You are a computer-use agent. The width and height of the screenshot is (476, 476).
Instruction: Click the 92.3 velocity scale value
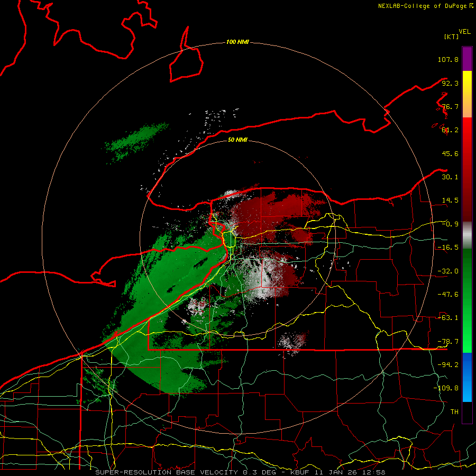click(450, 83)
